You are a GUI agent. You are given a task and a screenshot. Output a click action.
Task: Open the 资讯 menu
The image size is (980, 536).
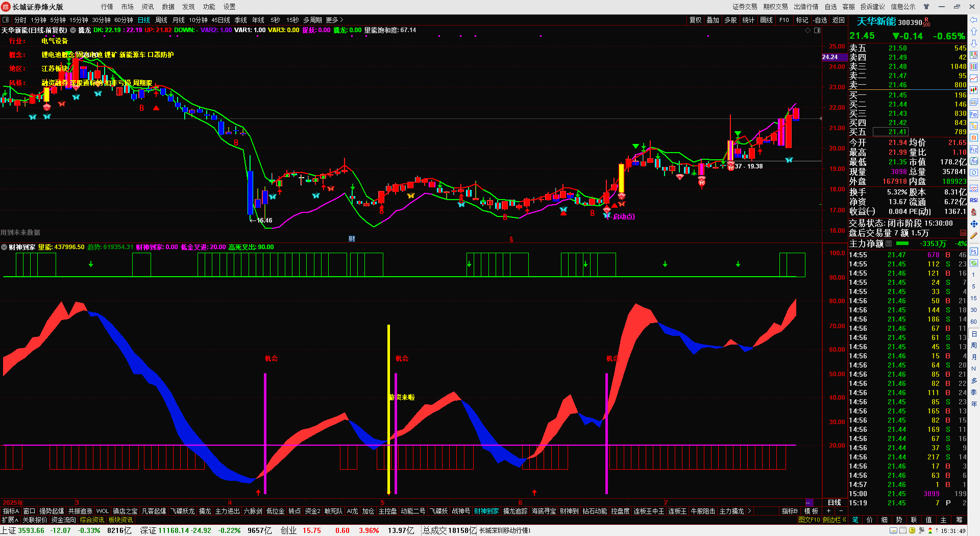(148, 7)
